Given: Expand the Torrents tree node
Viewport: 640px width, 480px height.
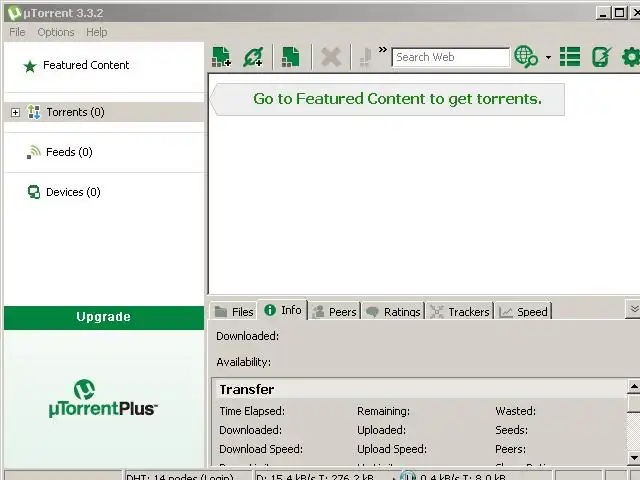Looking at the screenshot, I should pos(15,112).
